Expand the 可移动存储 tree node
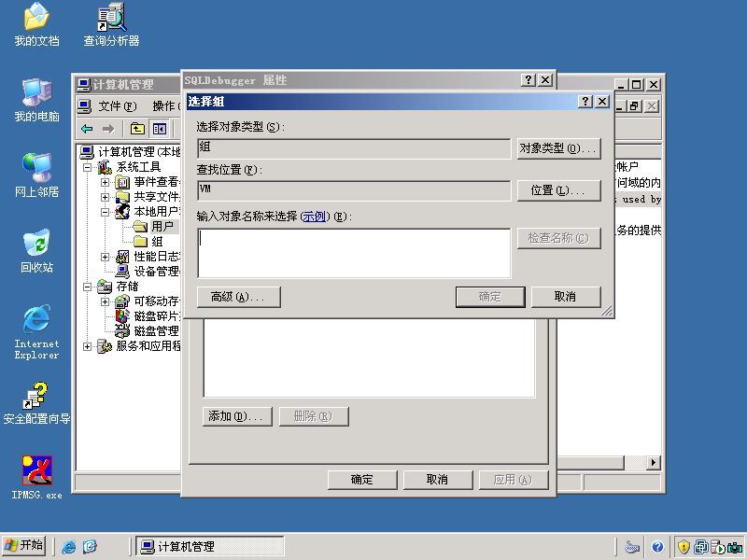 105,301
